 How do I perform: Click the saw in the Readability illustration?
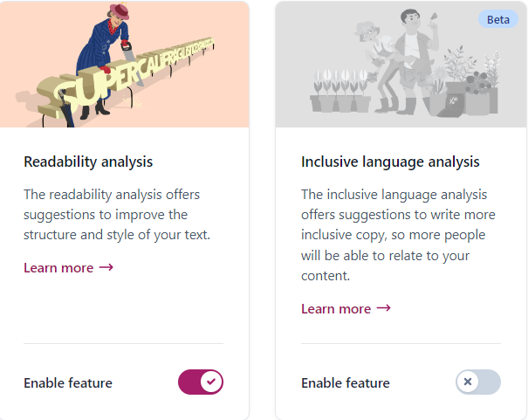(x=131, y=60)
